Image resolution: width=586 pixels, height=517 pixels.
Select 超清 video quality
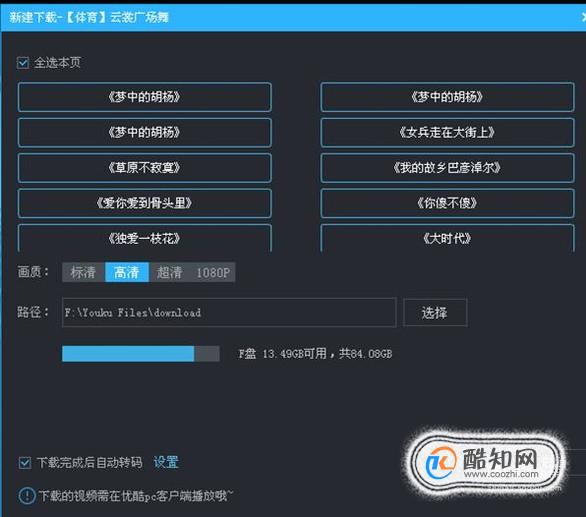[169, 272]
